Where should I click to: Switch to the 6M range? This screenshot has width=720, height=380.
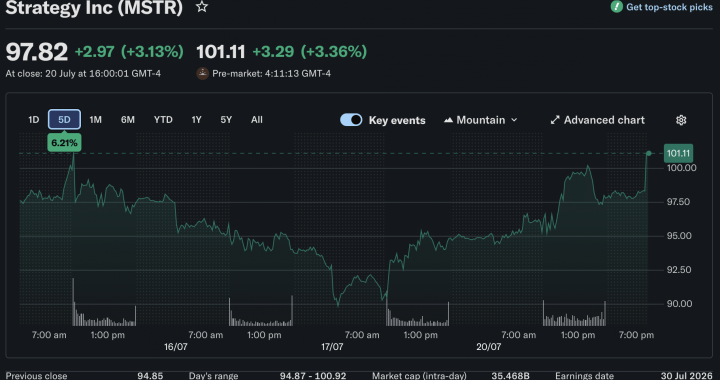(x=128, y=120)
